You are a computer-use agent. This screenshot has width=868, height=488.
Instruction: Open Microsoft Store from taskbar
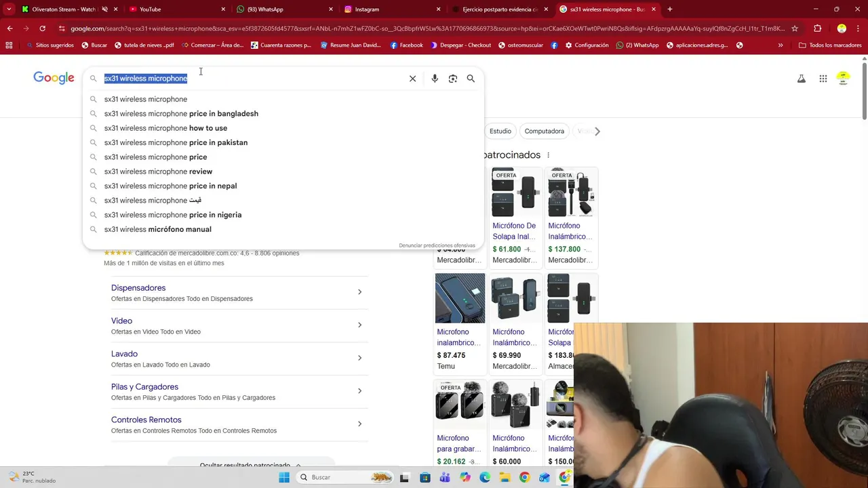(425, 478)
